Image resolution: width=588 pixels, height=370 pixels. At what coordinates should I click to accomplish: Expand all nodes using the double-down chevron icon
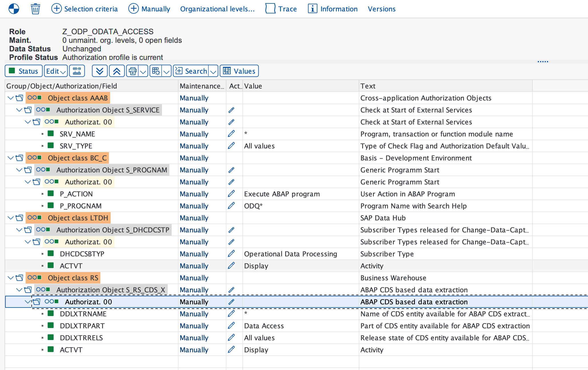[x=100, y=71]
